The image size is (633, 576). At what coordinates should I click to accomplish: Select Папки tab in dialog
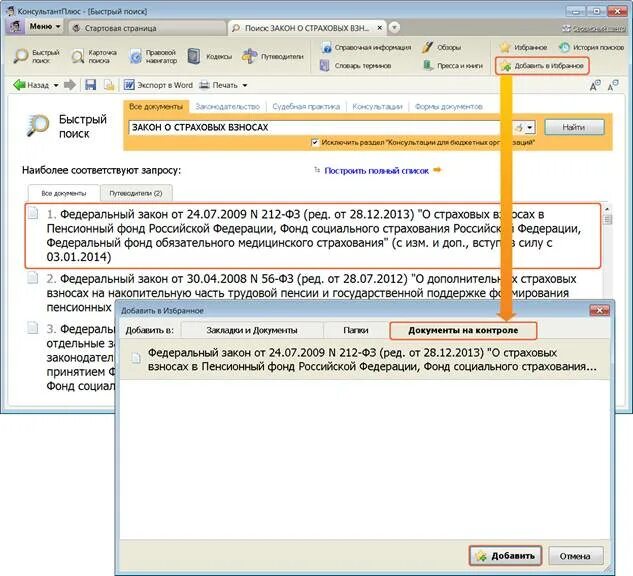356,330
